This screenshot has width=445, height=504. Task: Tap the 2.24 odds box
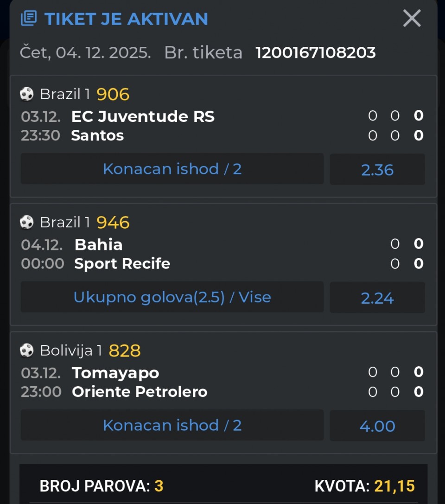tap(377, 298)
